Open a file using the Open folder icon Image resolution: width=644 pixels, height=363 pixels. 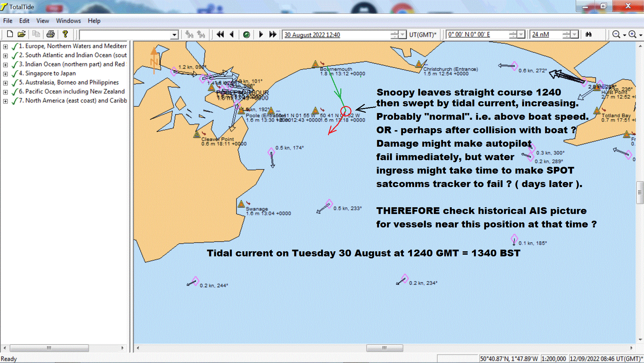(22, 34)
